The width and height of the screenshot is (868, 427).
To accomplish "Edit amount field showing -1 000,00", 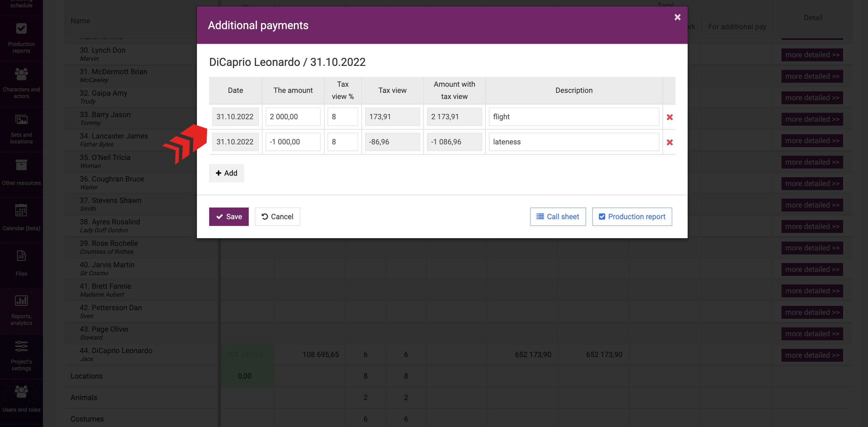I will (x=293, y=142).
